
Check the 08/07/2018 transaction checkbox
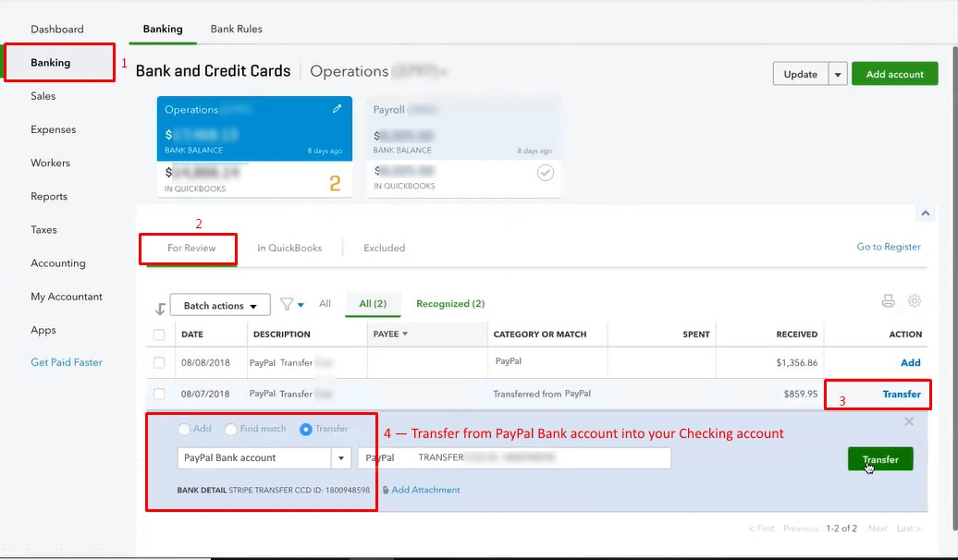pos(159,394)
